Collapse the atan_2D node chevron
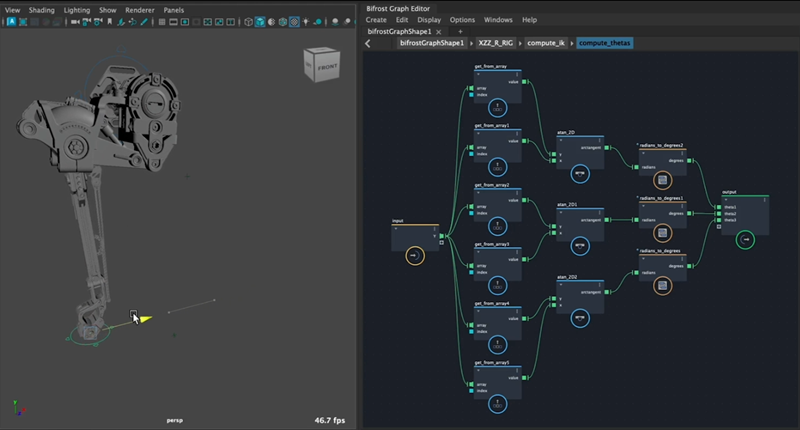The height and width of the screenshot is (430, 800). click(x=561, y=140)
